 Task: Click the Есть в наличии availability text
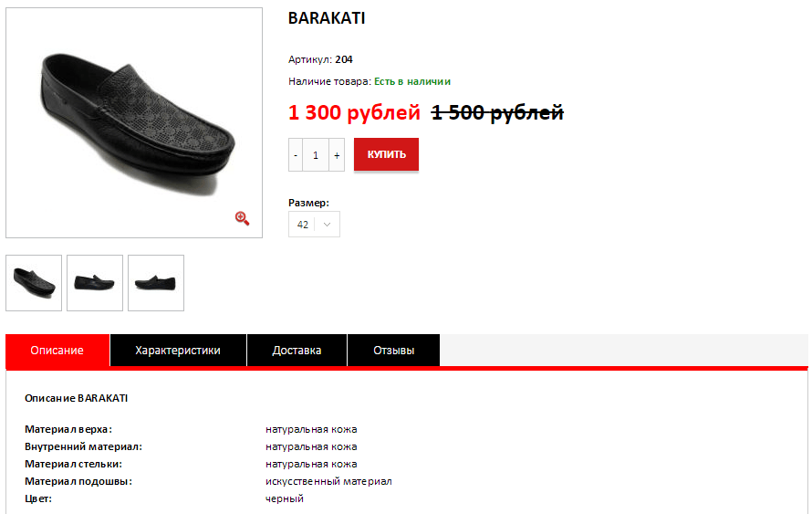412,81
